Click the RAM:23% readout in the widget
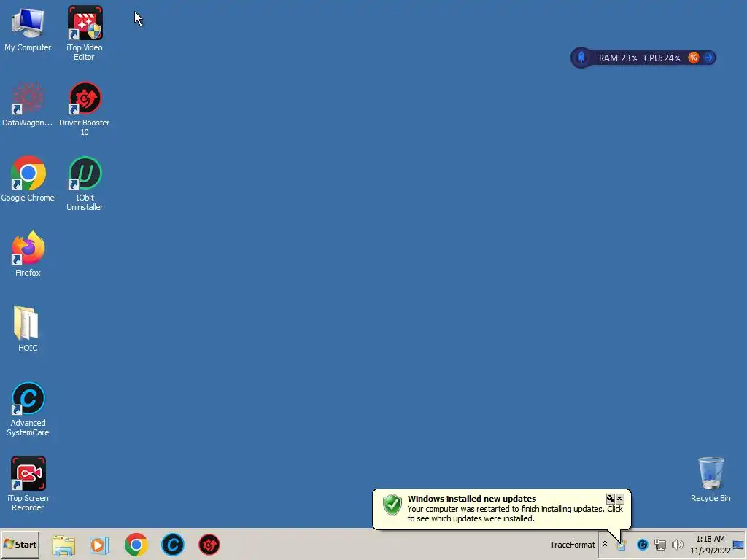 point(617,58)
